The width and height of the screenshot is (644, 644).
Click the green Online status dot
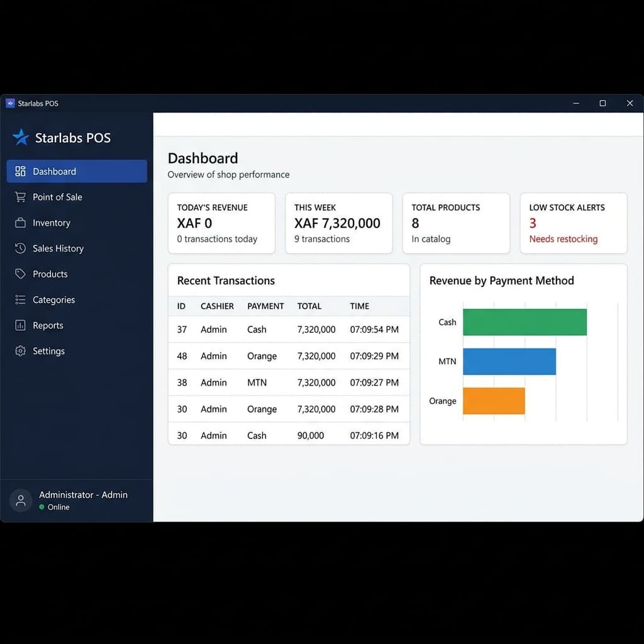click(x=42, y=507)
